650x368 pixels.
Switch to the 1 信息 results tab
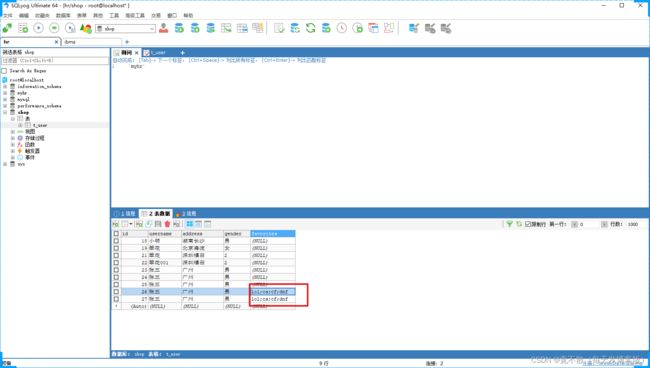(124, 214)
